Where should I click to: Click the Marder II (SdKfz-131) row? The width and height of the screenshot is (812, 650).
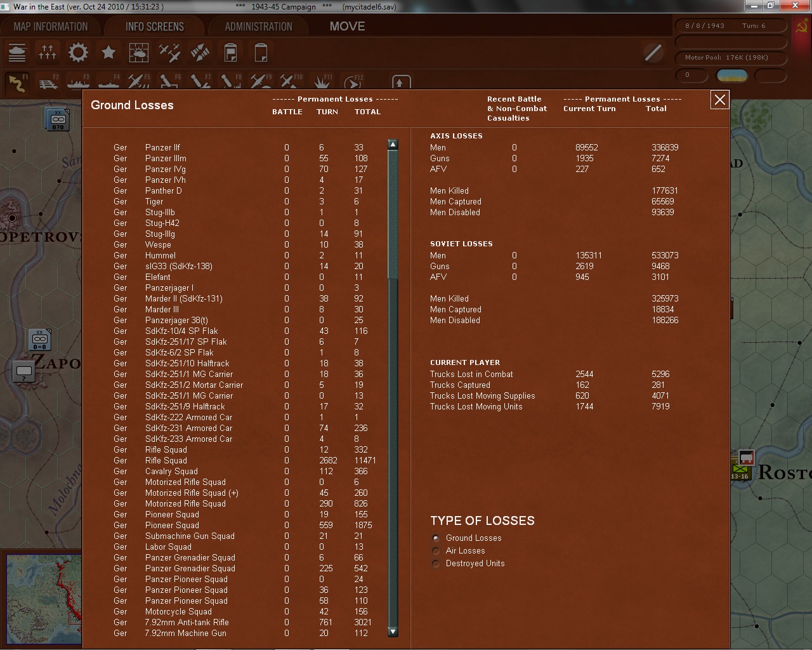[x=246, y=298]
